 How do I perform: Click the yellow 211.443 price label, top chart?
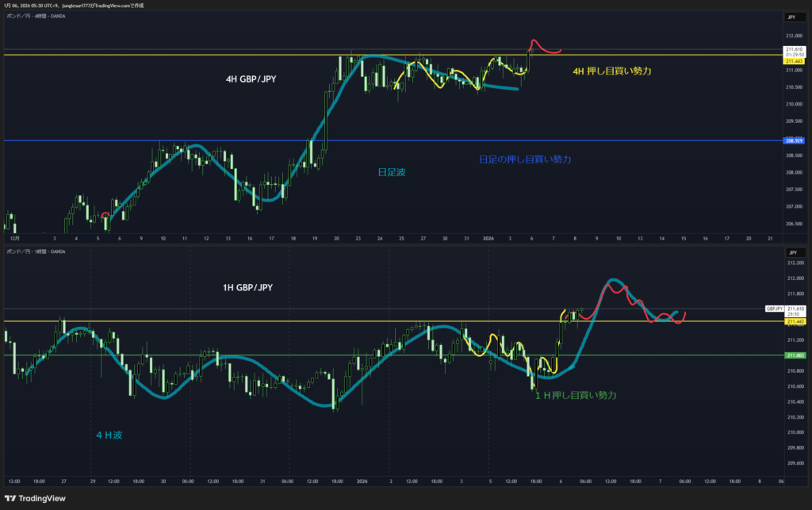(x=794, y=60)
